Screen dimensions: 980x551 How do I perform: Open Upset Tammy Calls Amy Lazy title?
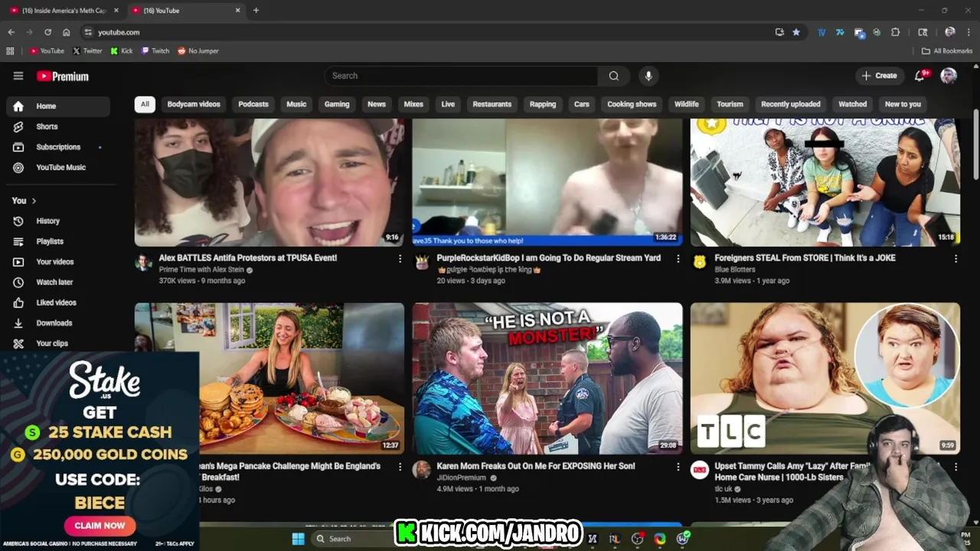(x=792, y=471)
